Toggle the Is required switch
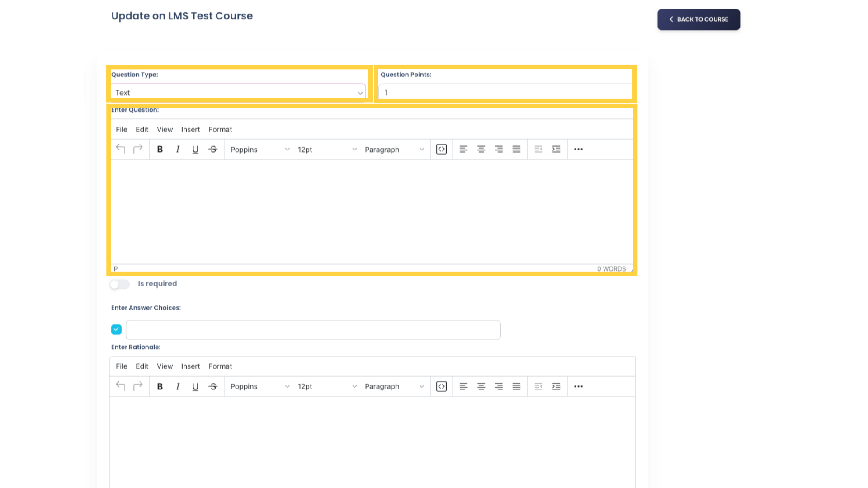This screenshot has height=488, width=868. (x=119, y=284)
